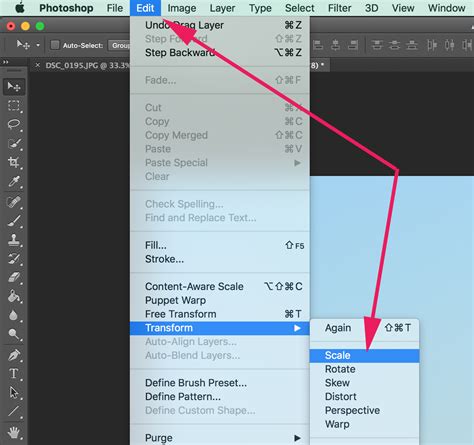Choose Scale in Transform submenu
This screenshot has width=474, height=445.
[x=365, y=356]
